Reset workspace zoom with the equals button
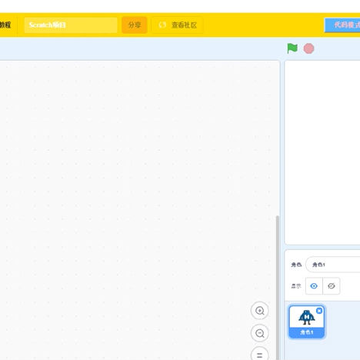This screenshot has height=360, width=360. click(260, 354)
